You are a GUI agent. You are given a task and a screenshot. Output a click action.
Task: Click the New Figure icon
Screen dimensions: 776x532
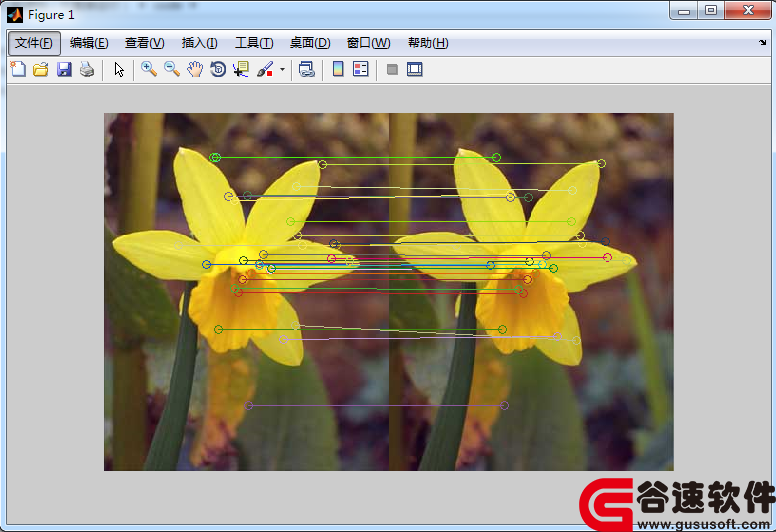[18, 69]
